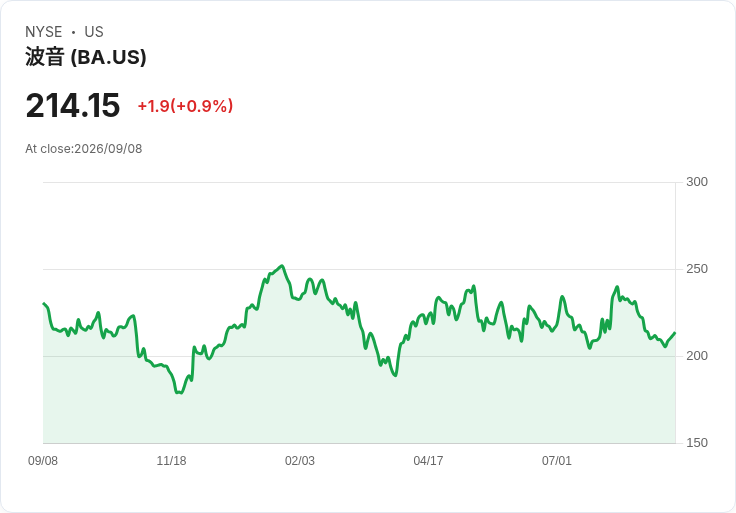Click the 300 y-axis label
The height and width of the screenshot is (513, 736).
point(697,182)
